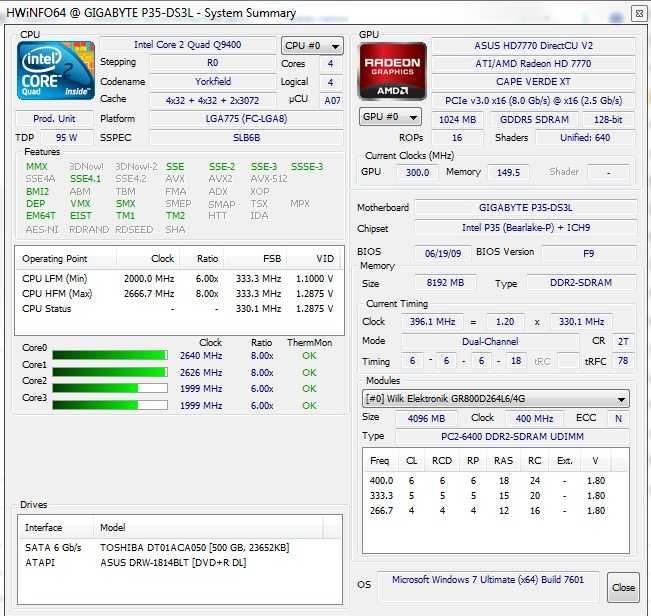Viewport: 651px width, 616px height.
Task: Select the Core1 usage bar
Action: (x=110, y=372)
